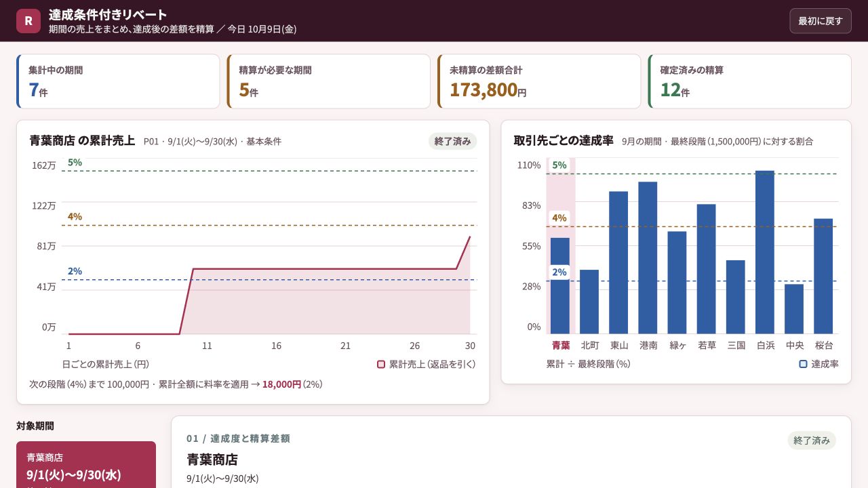Click the 4% threshold label on the sales chart

point(75,217)
